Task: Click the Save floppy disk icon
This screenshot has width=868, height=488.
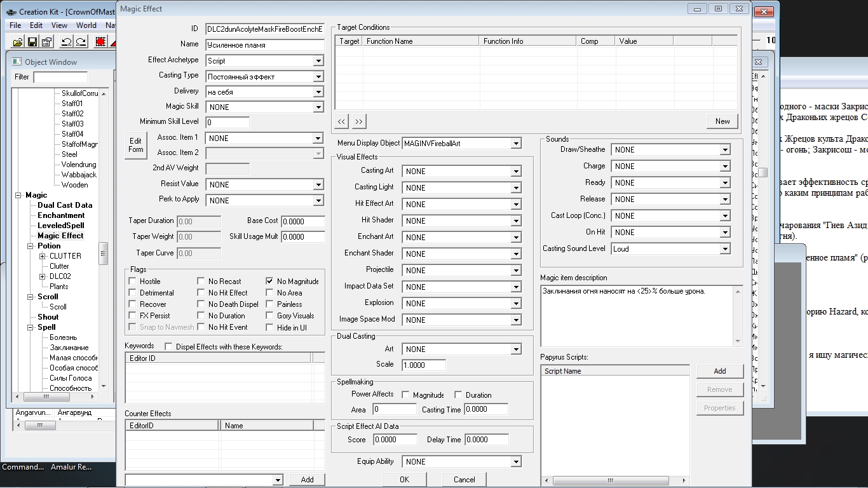Action: [32, 42]
